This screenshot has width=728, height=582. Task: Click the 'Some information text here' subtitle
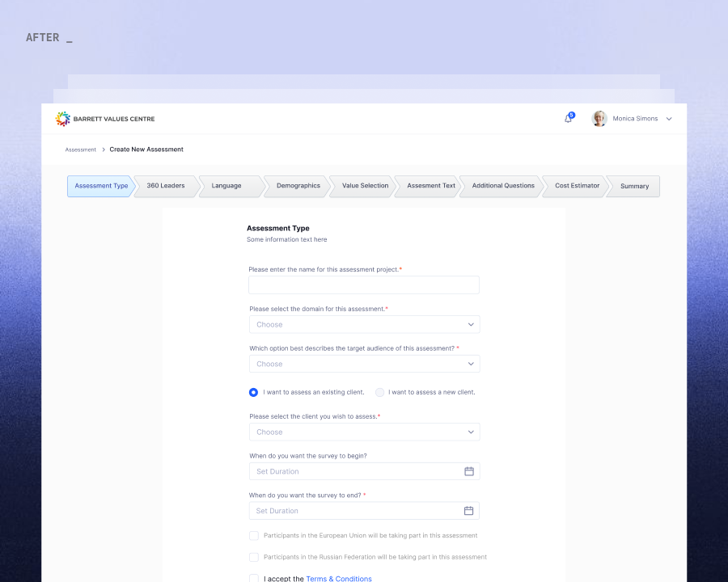click(x=287, y=239)
